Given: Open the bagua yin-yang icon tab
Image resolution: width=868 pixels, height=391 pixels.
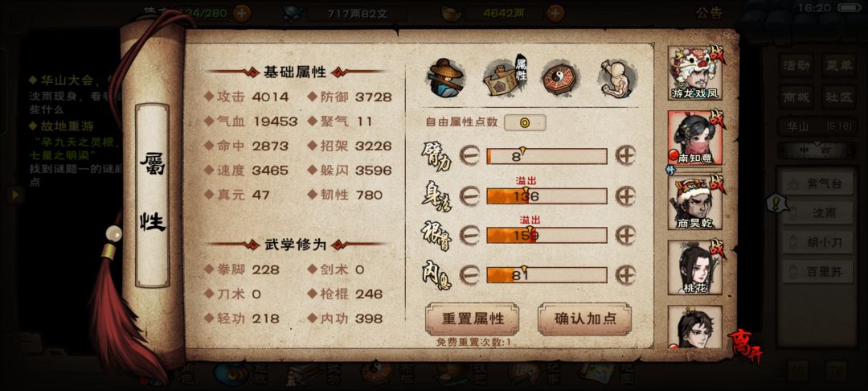Looking at the screenshot, I should coord(560,77).
